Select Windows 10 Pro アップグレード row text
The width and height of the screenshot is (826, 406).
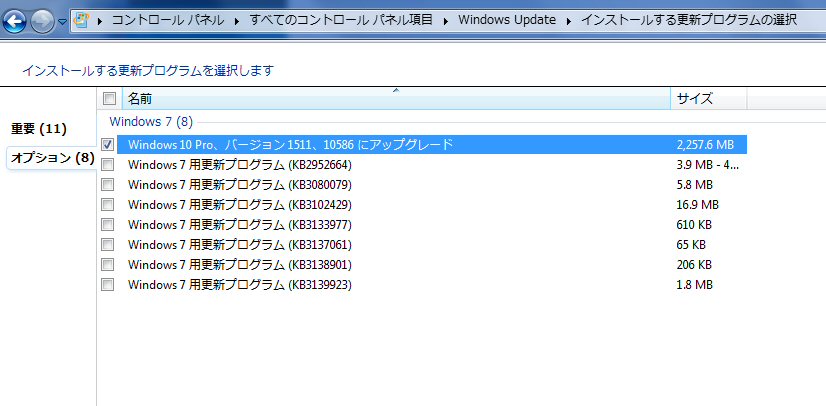[290, 144]
